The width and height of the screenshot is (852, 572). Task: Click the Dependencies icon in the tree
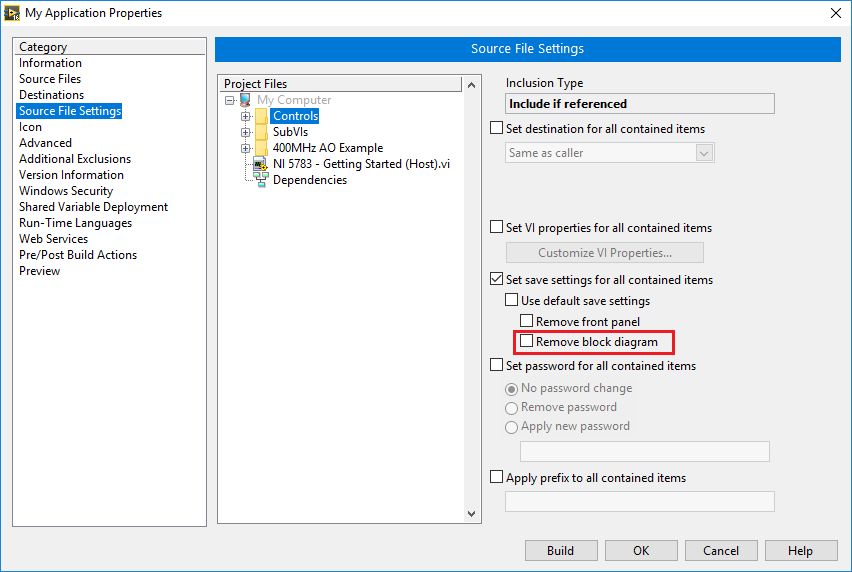click(260, 180)
